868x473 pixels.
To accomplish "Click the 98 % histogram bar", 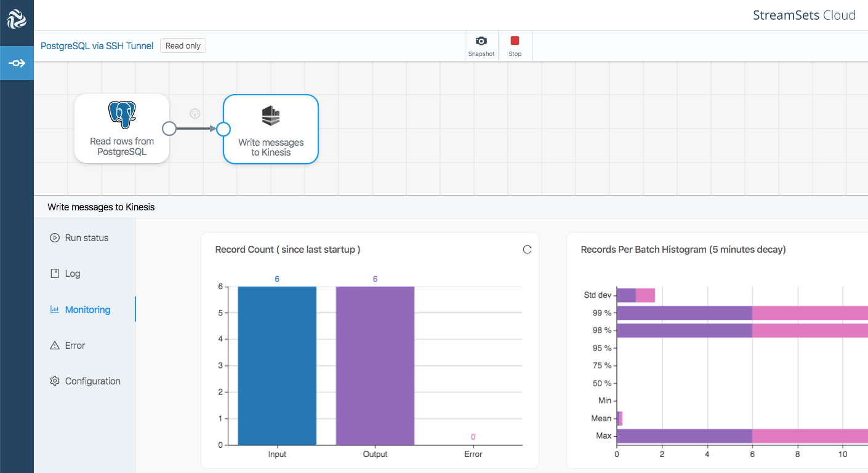I will coord(742,330).
